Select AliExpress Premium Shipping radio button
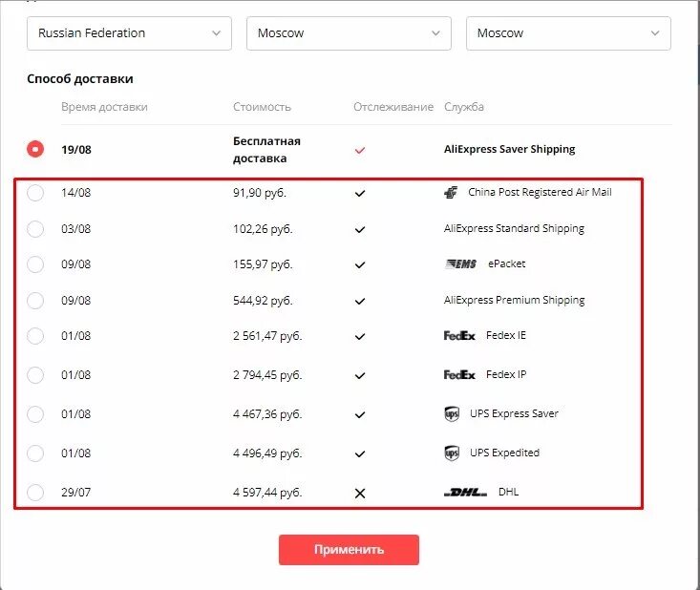This screenshot has height=590, width=700. [35, 301]
